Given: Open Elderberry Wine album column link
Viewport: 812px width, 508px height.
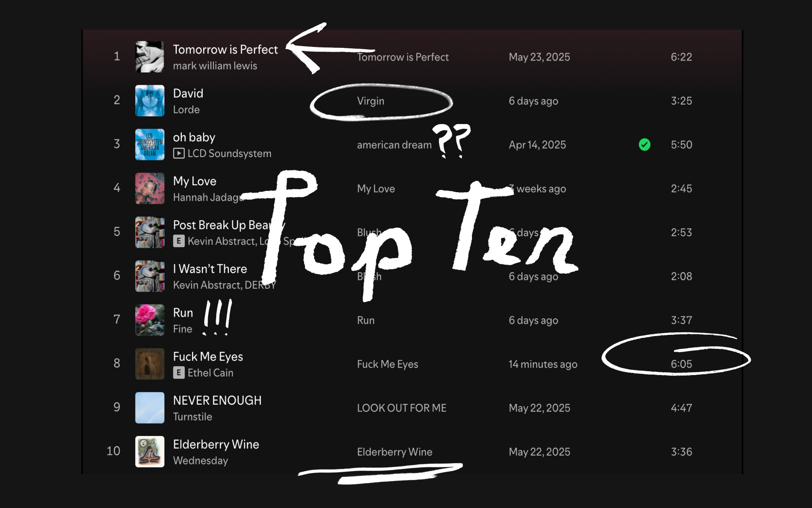Looking at the screenshot, I should click(x=394, y=452).
